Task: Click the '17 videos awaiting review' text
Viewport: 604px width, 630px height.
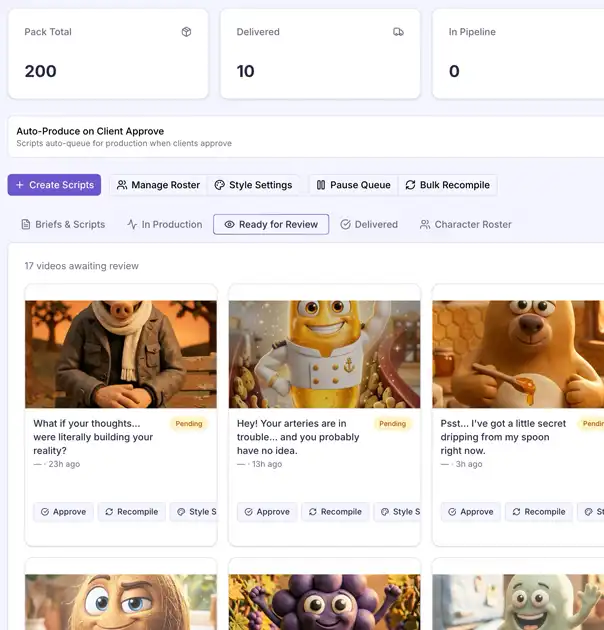Action: point(82,266)
